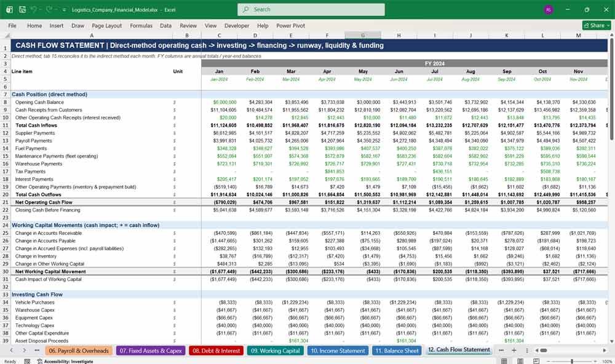Click the macro recording status bar icon
Image resolution: width=615 pixels, height=364 pixels.
[x=27, y=362]
